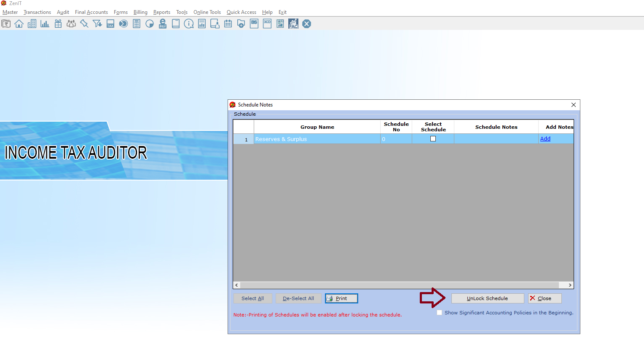The height and width of the screenshot is (343, 644).
Task: Open the Master menu
Action: [10, 12]
